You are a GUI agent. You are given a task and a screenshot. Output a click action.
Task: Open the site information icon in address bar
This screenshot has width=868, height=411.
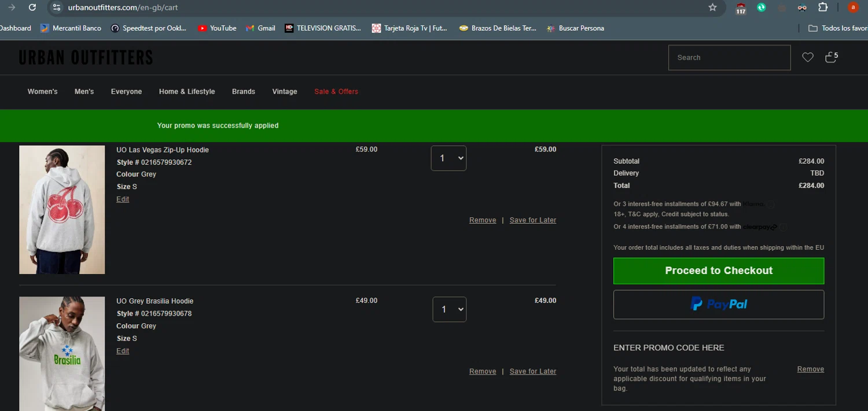click(56, 8)
